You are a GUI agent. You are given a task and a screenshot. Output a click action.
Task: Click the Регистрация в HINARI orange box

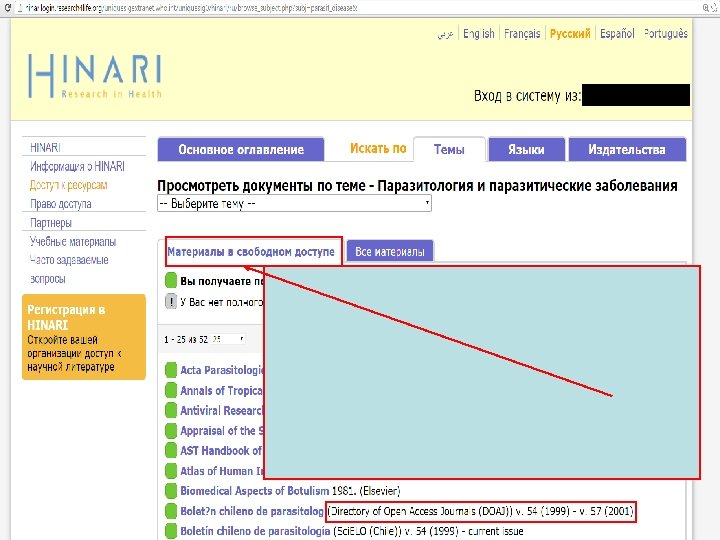(84, 337)
